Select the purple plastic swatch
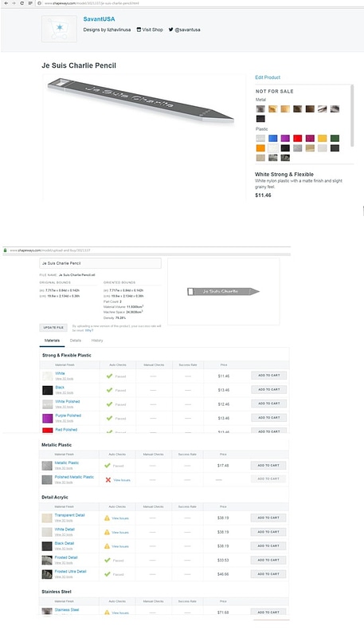Viewport: 364px width, 638px height. coord(285,138)
